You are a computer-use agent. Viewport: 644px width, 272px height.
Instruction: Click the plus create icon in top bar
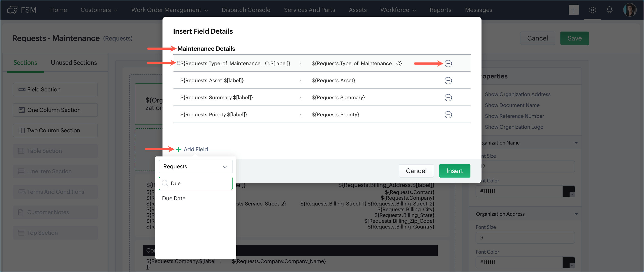(574, 10)
